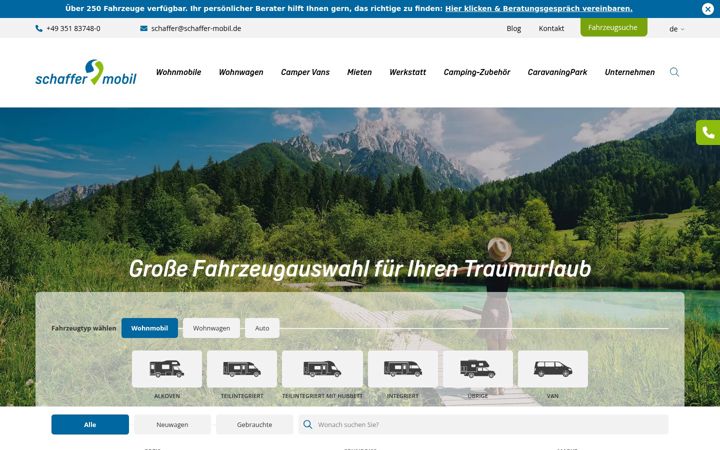Click the envelope icon next to the email address

click(144, 28)
